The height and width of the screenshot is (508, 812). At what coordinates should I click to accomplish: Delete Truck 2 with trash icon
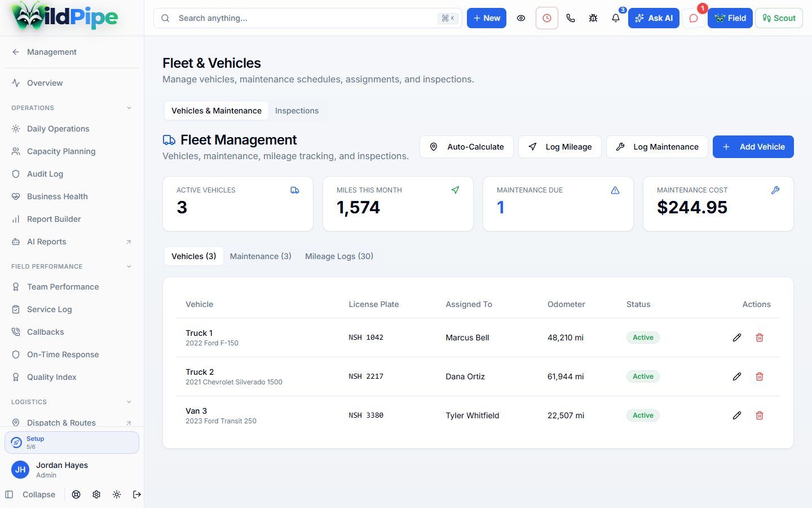click(x=760, y=376)
